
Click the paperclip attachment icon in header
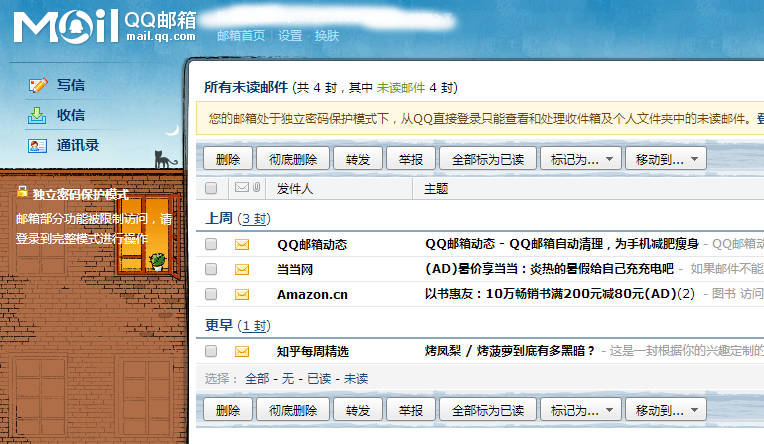point(257,188)
